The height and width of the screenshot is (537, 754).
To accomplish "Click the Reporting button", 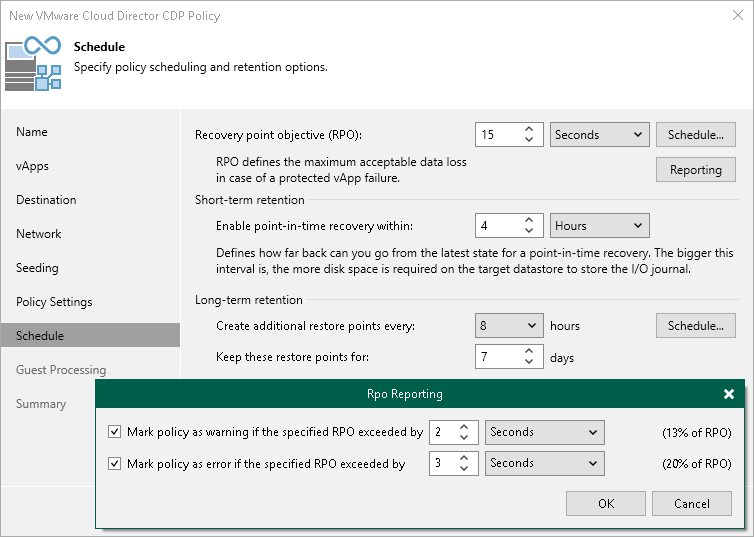I will pyautogui.click(x=695, y=169).
